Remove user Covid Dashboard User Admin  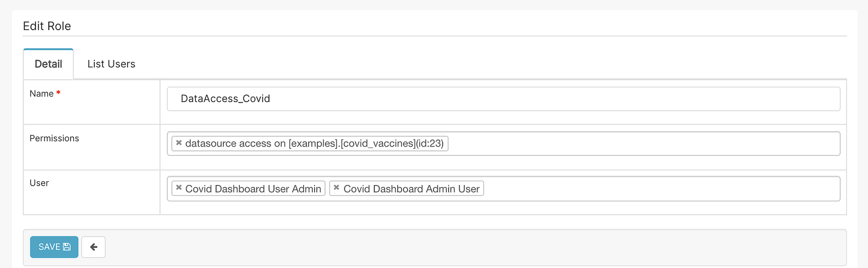[178, 188]
